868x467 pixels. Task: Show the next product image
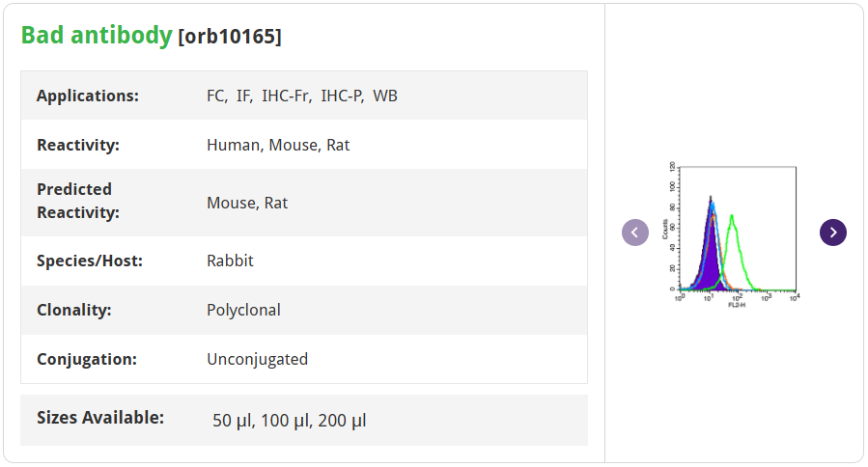tap(832, 233)
